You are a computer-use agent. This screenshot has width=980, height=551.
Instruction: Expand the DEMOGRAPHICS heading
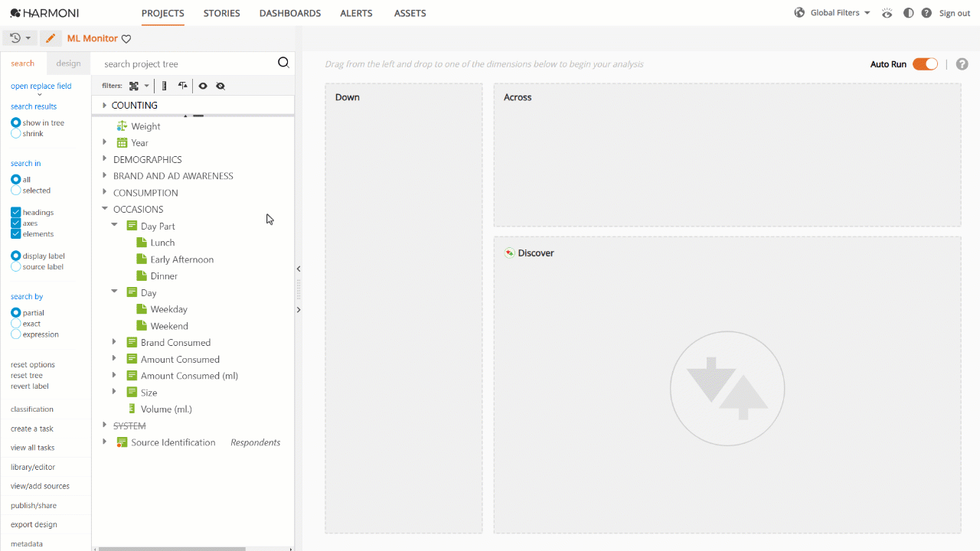point(105,159)
